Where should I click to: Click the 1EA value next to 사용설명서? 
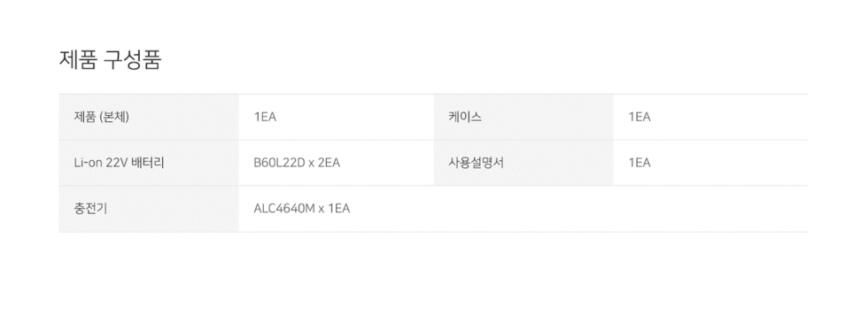(639, 163)
